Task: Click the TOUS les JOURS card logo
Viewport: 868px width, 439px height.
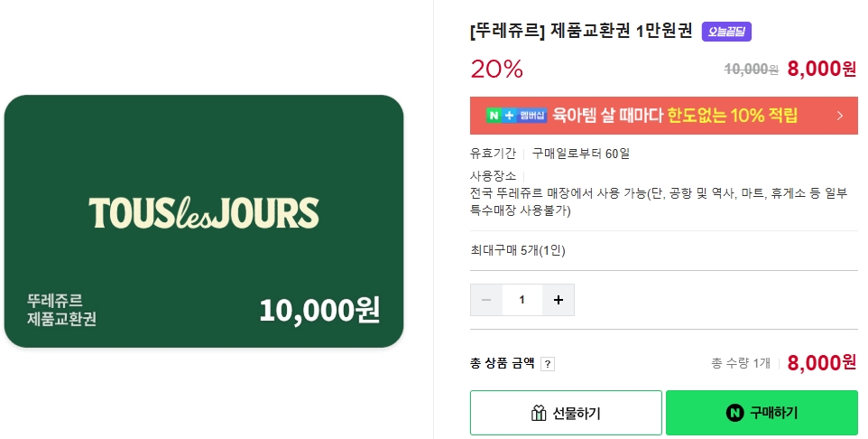Action: 204,213
